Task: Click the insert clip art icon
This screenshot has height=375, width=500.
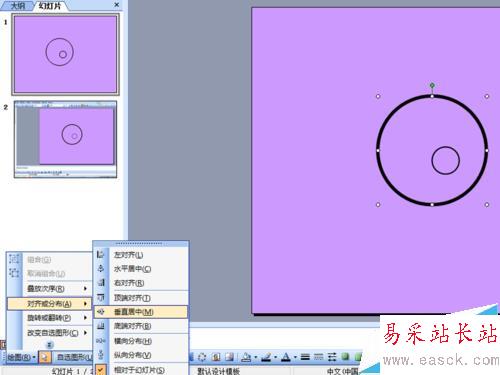Action: pyautogui.click(x=216, y=357)
